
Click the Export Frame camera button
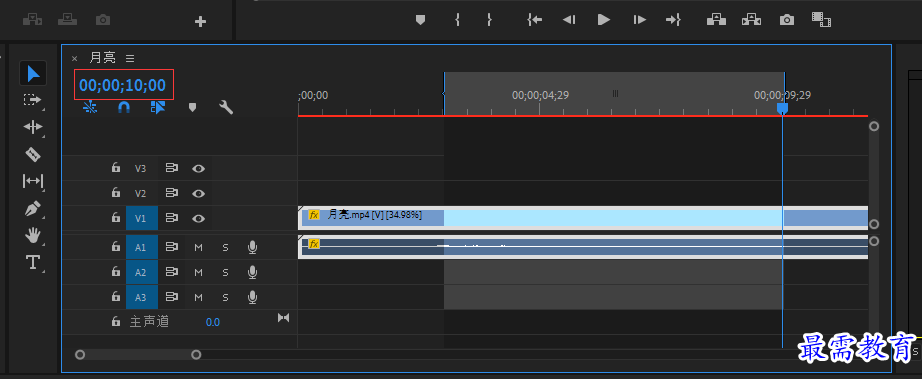pyautogui.click(x=787, y=20)
